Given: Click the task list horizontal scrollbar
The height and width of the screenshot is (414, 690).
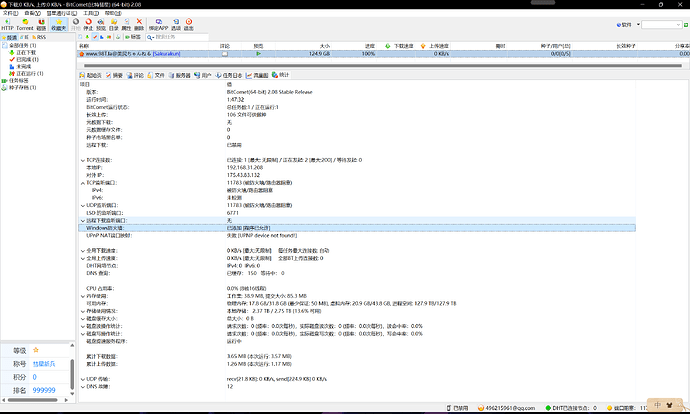Looking at the screenshot, I should (383, 66).
